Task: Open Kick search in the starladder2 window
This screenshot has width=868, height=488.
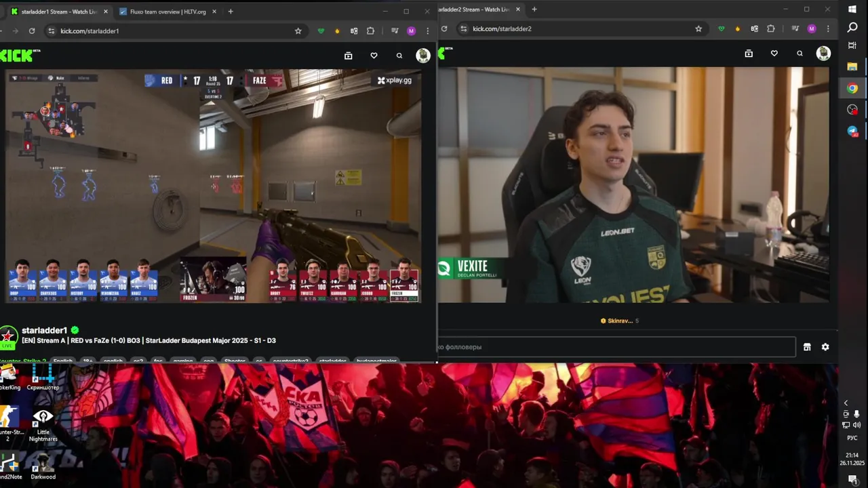Action: click(800, 54)
